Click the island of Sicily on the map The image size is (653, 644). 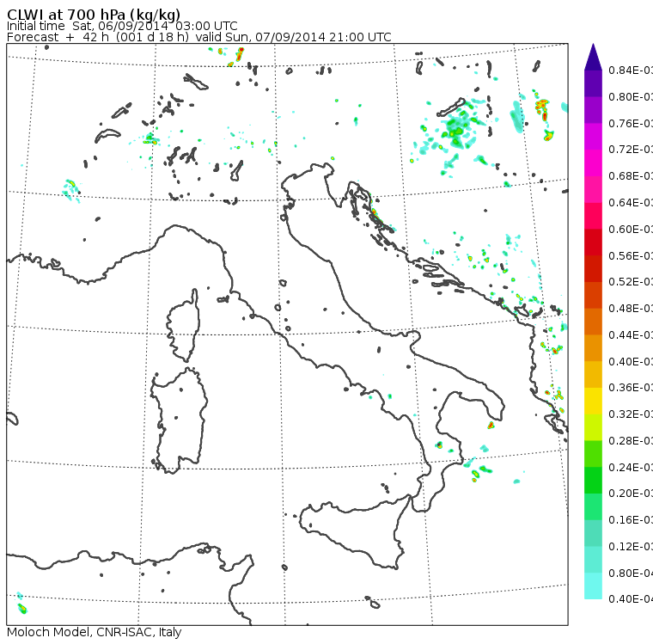tap(354, 531)
